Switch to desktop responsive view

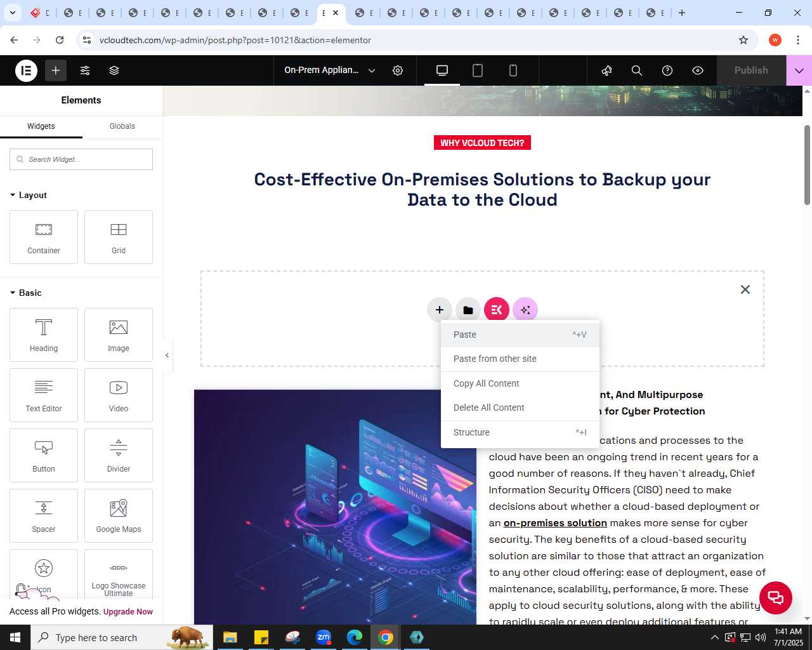coord(442,70)
